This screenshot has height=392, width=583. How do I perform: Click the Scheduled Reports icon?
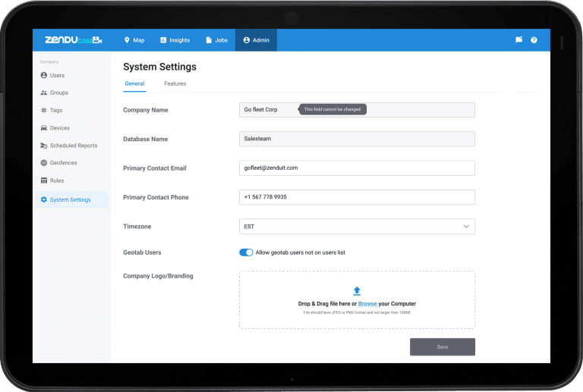coord(44,146)
